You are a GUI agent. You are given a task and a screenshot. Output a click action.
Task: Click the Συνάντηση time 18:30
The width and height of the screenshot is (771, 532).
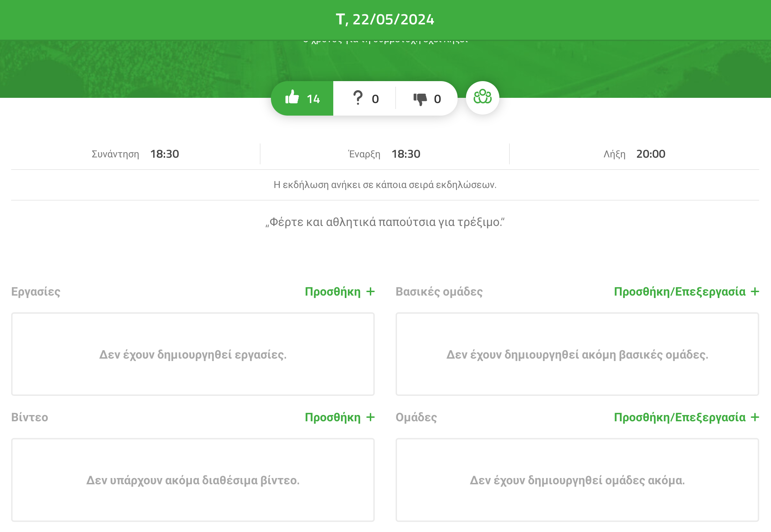coord(164,154)
